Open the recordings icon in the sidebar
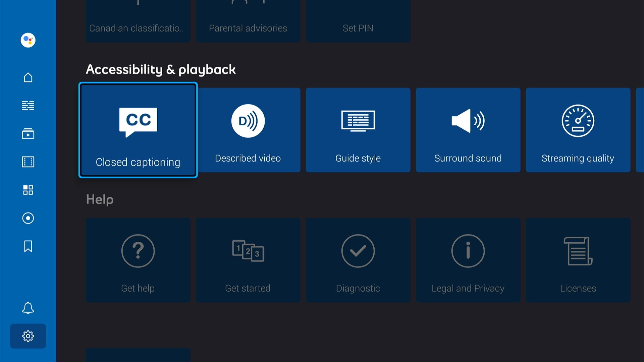 tap(28, 218)
